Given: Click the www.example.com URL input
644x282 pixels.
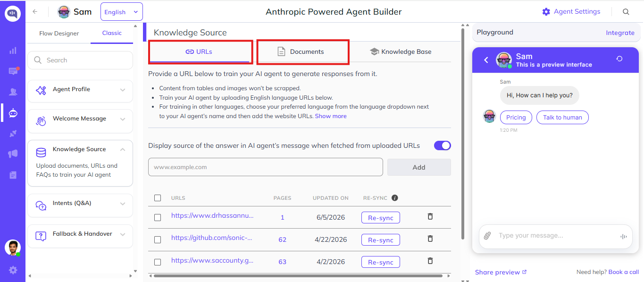Looking at the screenshot, I should (x=266, y=167).
